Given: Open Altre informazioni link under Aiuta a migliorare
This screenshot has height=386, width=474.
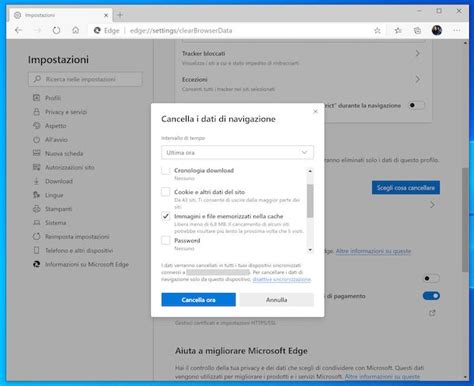Looking at the screenshot, I should [x=382, y=377].
